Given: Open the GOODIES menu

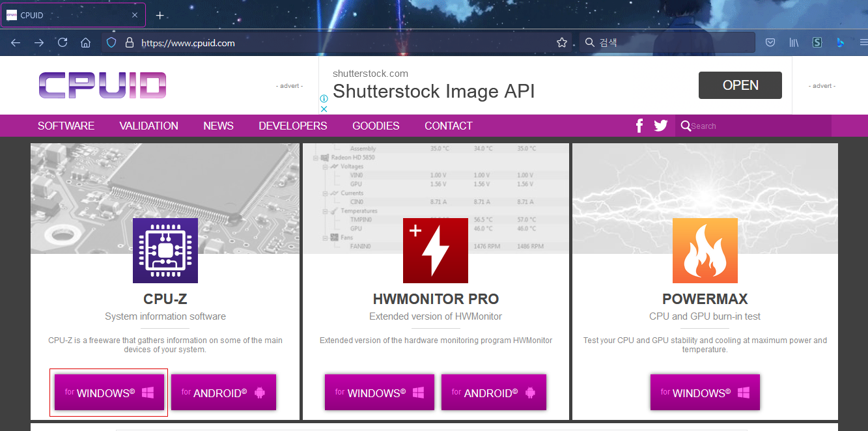Looking at the screenshot, I should tap(376, 126).
